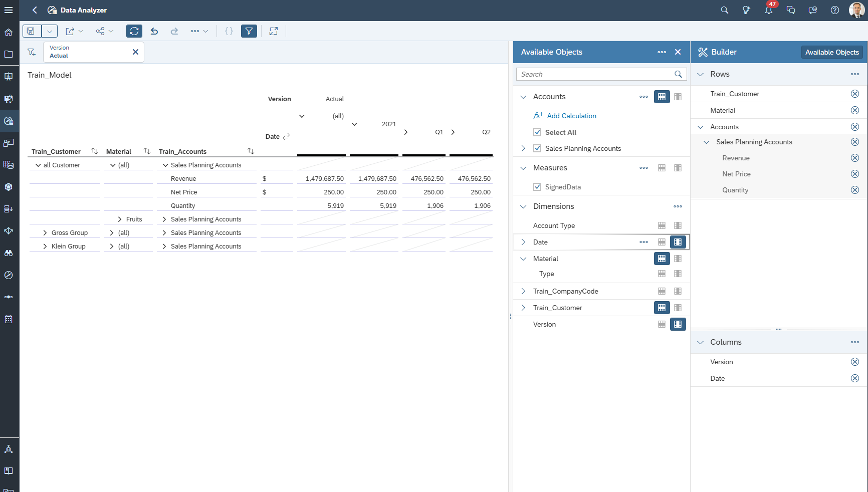
Task: Toggle the SignedData checkbox
Action: (537, 187)
